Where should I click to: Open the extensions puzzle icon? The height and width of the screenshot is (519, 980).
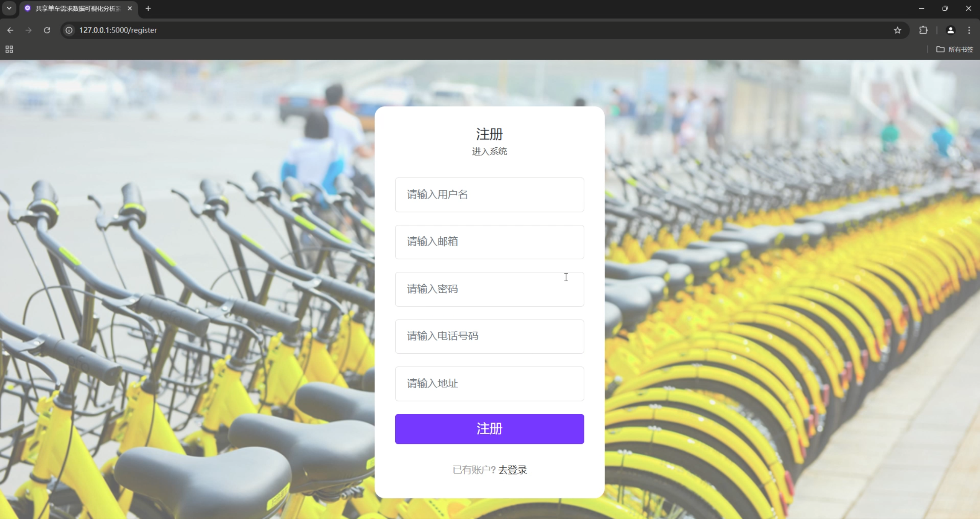923,30
